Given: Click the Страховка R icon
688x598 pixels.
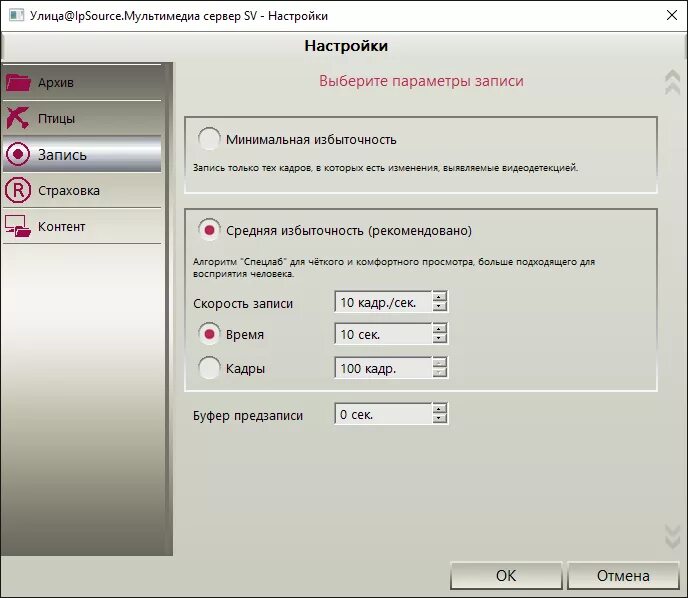Looking at the screenshot, I should coord(18,190).
